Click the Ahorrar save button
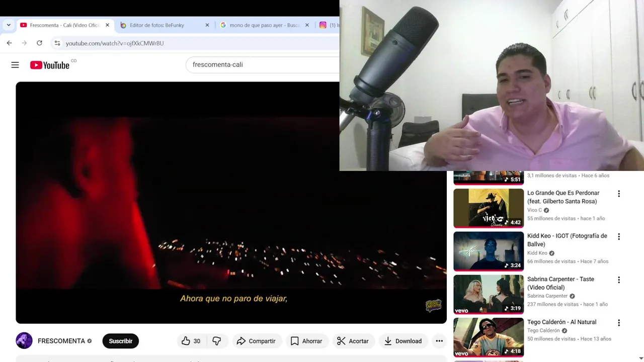Viewport: 644px width, 362px height. click(x=306, y=341)
